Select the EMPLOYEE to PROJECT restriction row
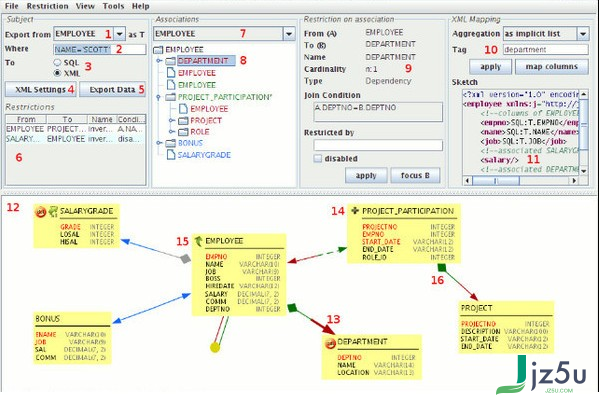The height and width of the screenshot is (395, 599). click(x=76, y=129)
